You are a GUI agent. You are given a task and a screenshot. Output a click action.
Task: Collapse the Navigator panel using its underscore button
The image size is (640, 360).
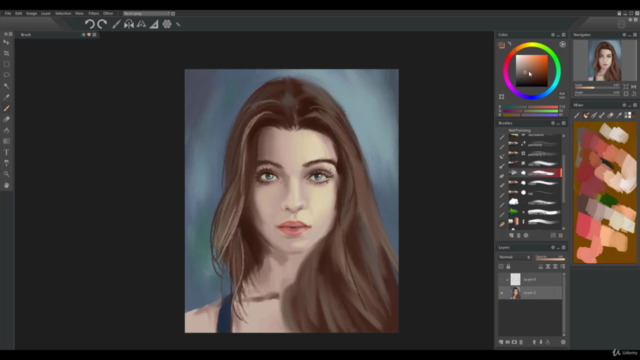tap(629, 35)
